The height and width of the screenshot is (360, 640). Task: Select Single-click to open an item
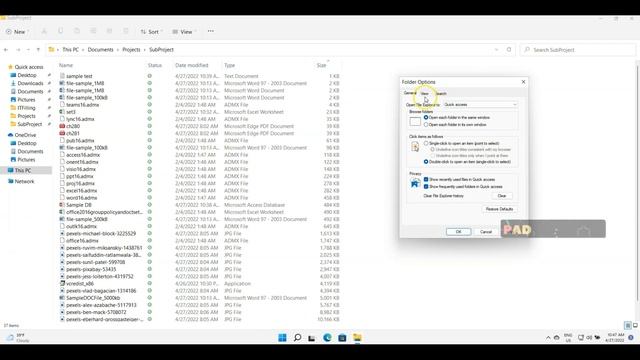tap(426, 143)
